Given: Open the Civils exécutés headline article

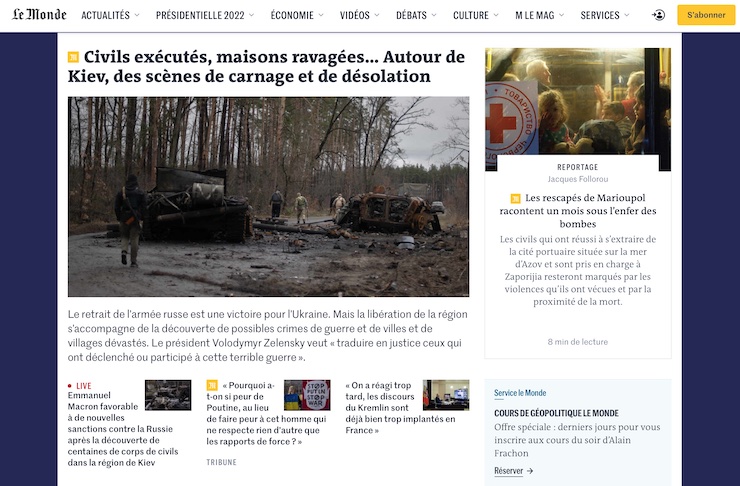Looking at the screenshot, I should click(267, 67).
